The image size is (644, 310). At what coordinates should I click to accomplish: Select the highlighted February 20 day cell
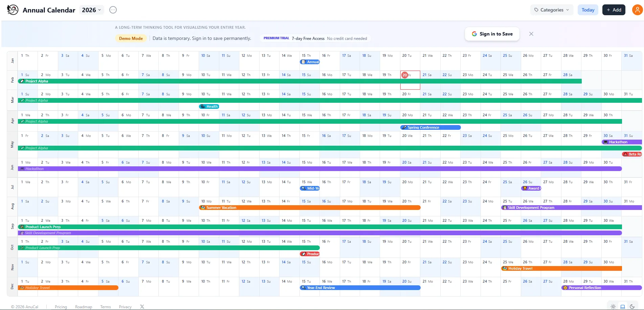point(410,80)
